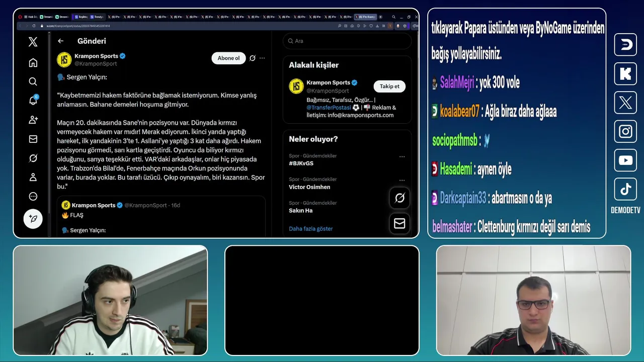Screen dimensions: 644x362
Task: Open the More circle menu icon
Action: coord(33,196)
